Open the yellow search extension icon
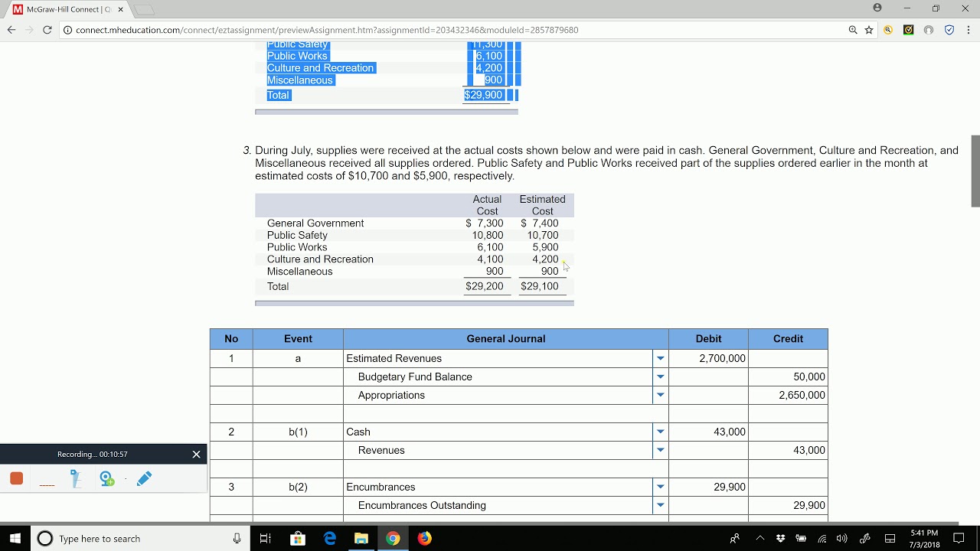The width and height of the screenshot is (980, 551). coord(888,30)
